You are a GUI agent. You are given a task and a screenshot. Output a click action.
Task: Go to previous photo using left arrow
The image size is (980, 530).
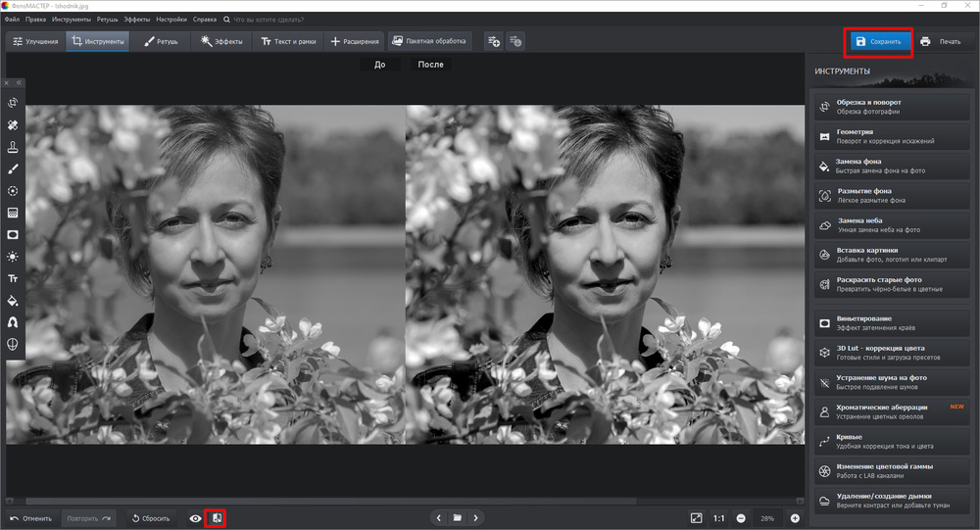click(x=439, y=517)
